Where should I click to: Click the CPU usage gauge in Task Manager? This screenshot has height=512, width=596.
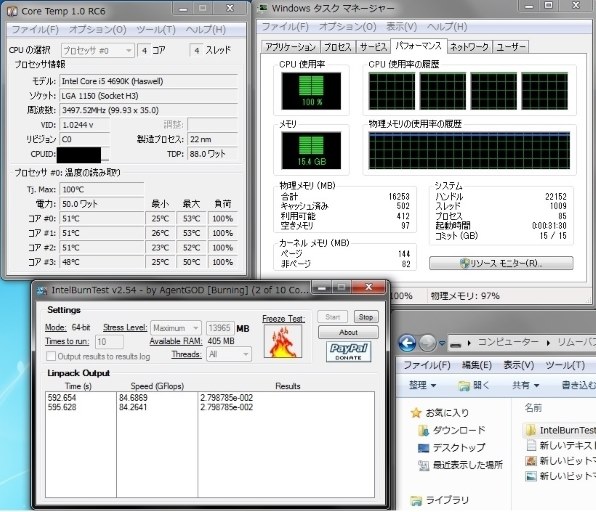(x=311, y=91)
